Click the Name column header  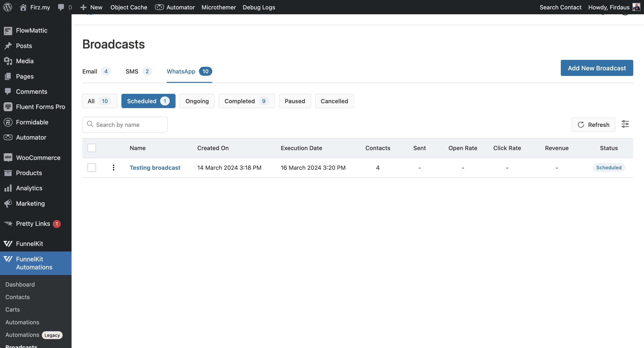pos(138,148)
